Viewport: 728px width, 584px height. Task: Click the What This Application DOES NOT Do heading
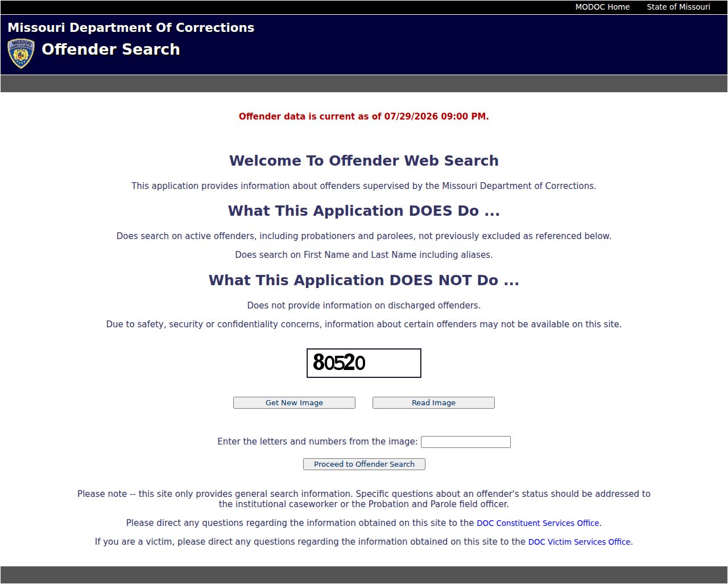coord(364,280)
